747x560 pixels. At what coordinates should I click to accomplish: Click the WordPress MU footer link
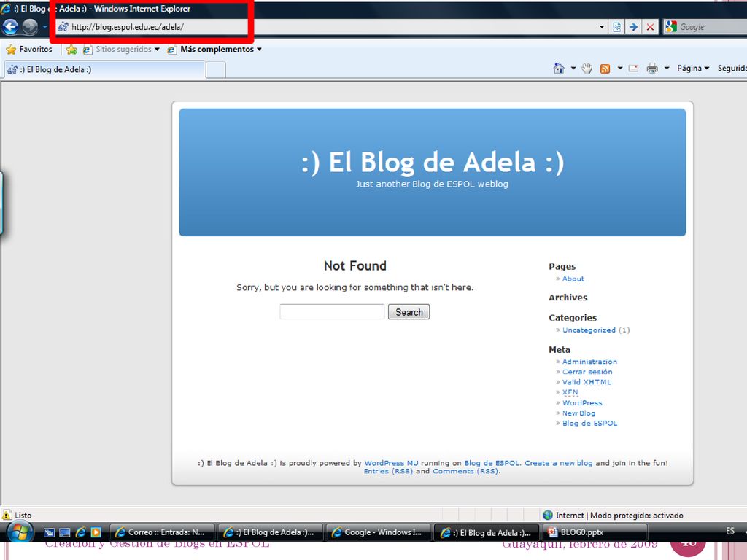tap(391, 463)
